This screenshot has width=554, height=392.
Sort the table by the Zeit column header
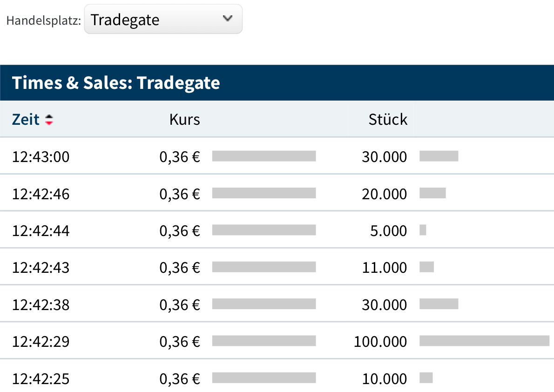26,120
